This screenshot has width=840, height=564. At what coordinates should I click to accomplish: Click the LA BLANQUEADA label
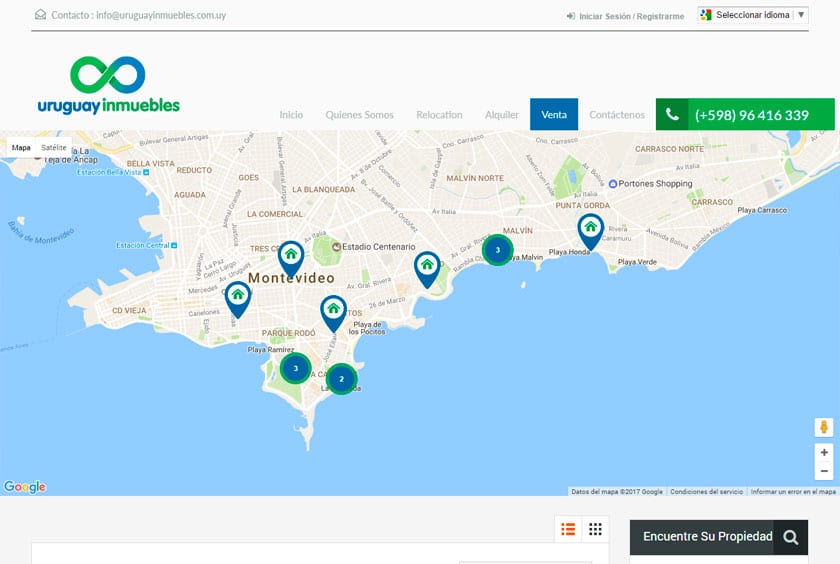[x=324, y=190]
